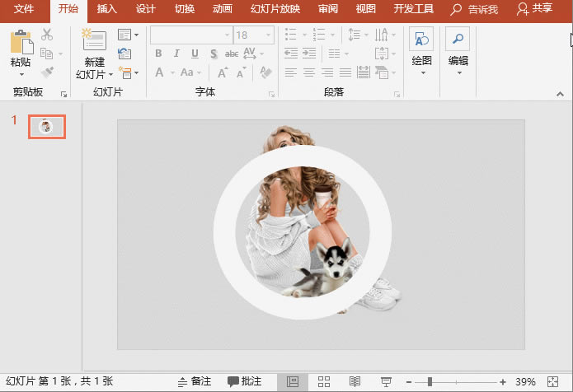The image size is (573, 392).
Task: Open the font size dropdown
Action: click(x=267, y=35)
